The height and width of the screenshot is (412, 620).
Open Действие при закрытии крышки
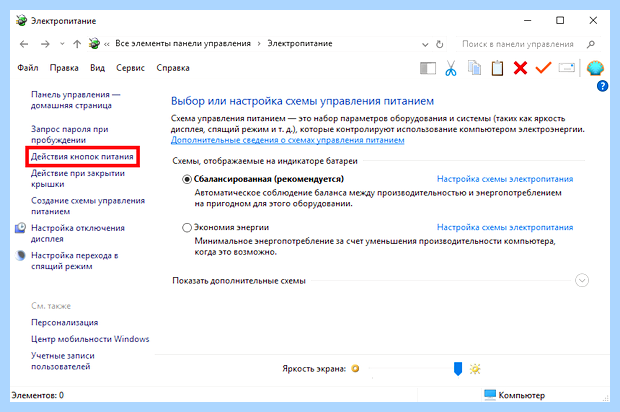(x=78, y=178)
